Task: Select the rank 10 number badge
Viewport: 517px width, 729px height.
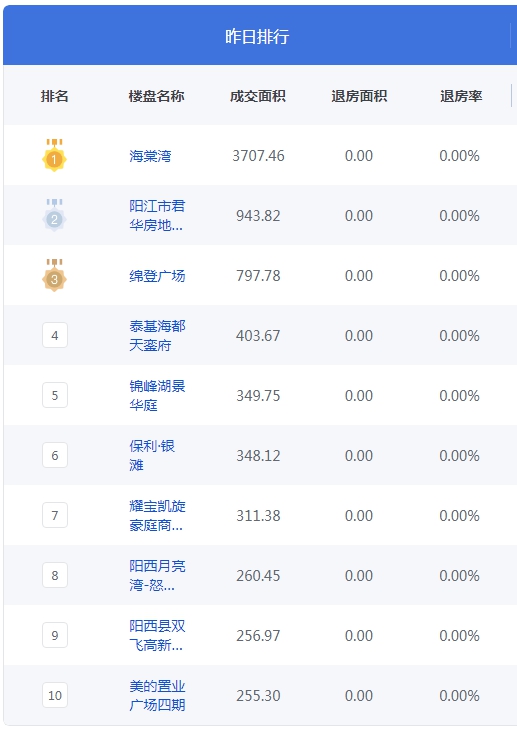Action: coord(55,695)
